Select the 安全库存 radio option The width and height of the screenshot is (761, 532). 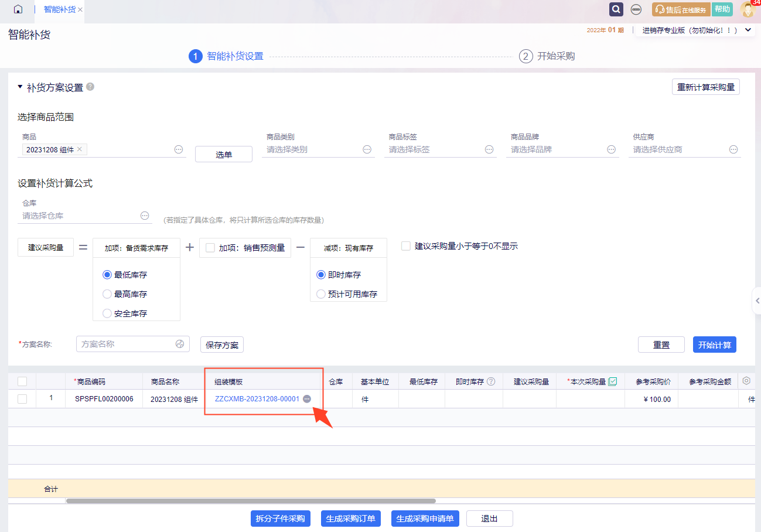107,313
